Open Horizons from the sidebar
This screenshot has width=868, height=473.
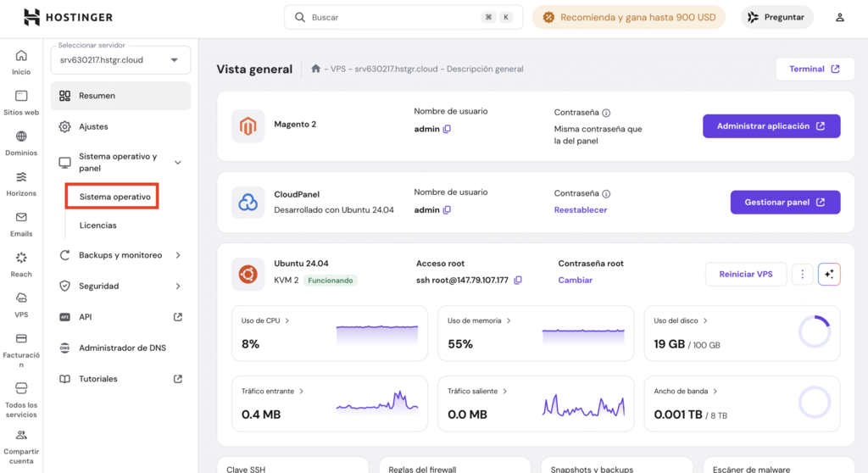tap(21, 184)
